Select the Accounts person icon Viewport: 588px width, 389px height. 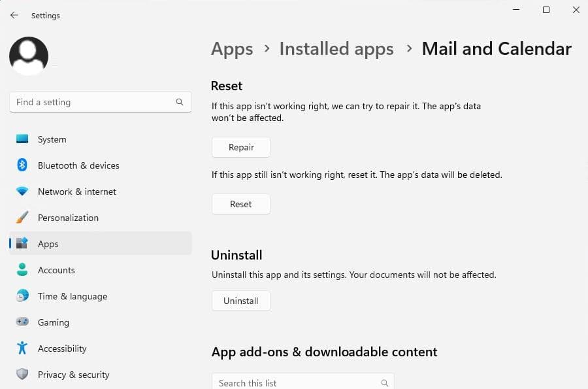coord(22,270)
